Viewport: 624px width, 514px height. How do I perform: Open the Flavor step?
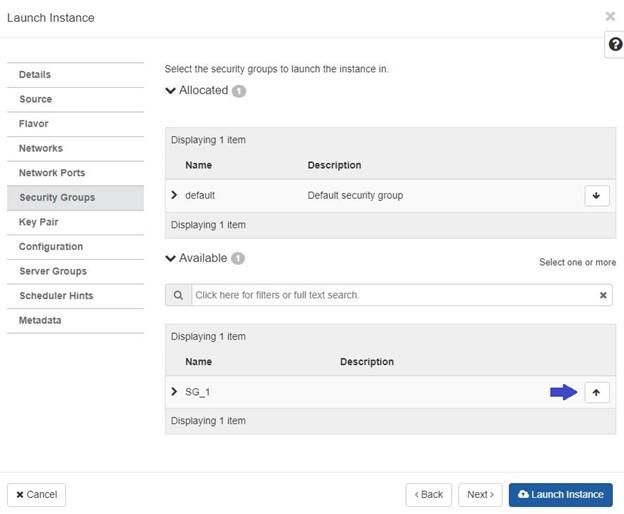(x=75, y=124)
